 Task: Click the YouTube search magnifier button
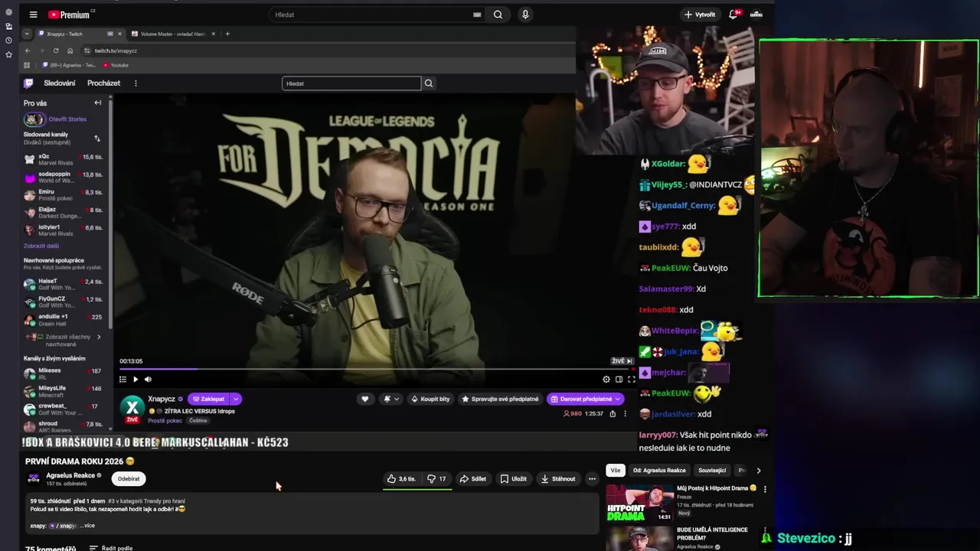click(498, 15)
